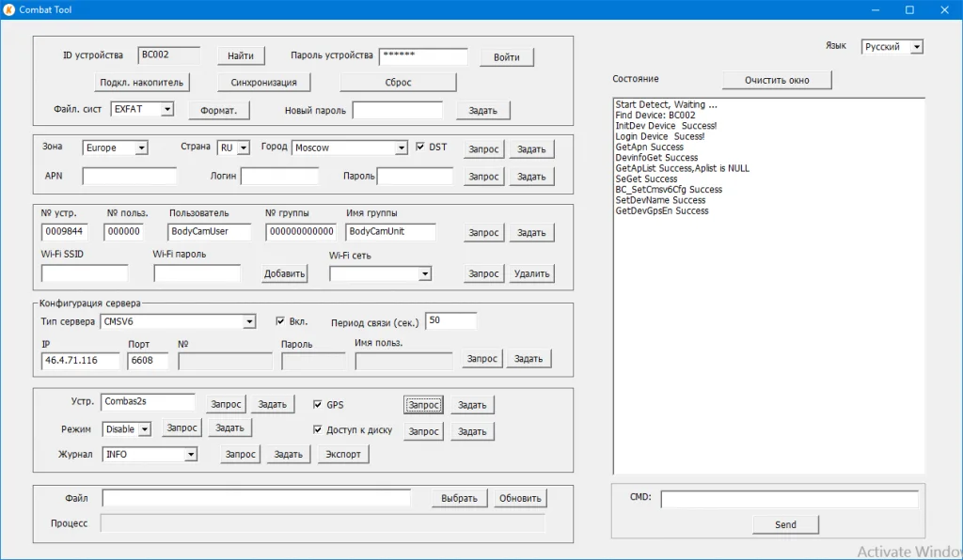Click the Экспорт log button
Viewport: 963px width, 560px height.
pyautogui.click(x=342, y=455)
